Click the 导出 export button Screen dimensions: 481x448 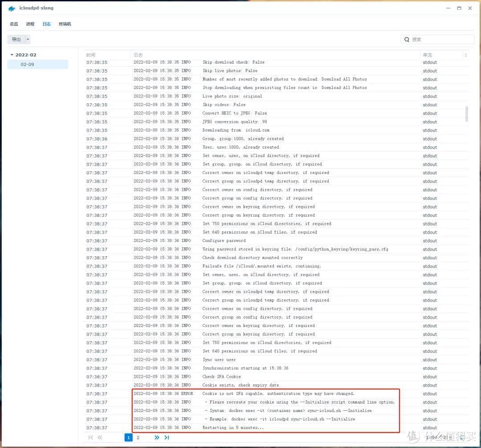16,40
